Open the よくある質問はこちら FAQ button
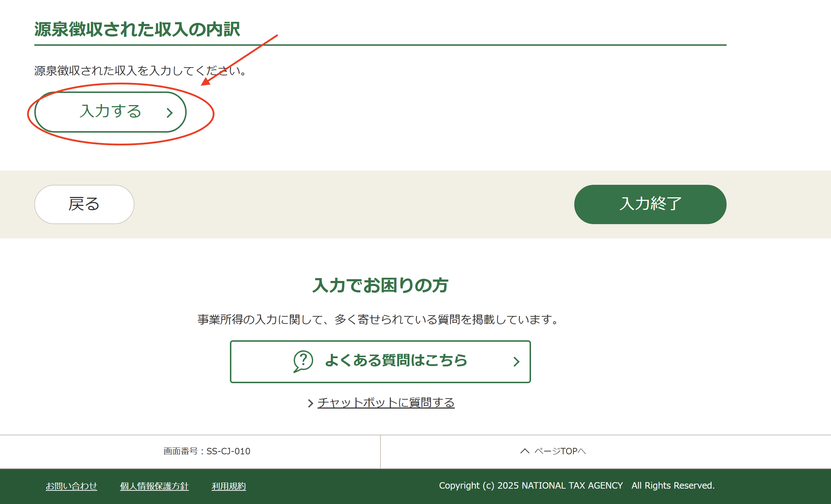The height and width of the screenshot is (504, 831). tap(380, 362)
